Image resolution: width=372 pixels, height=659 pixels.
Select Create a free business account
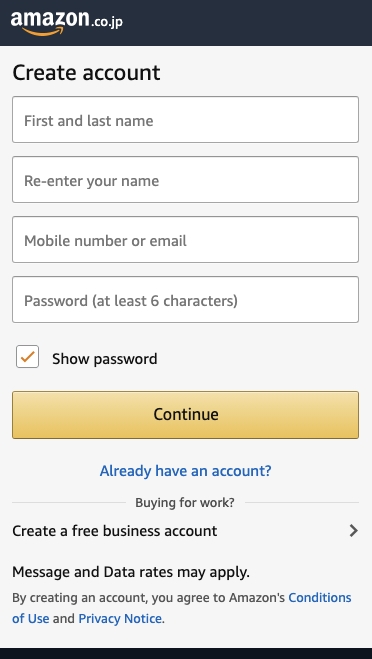pos(185,531)
